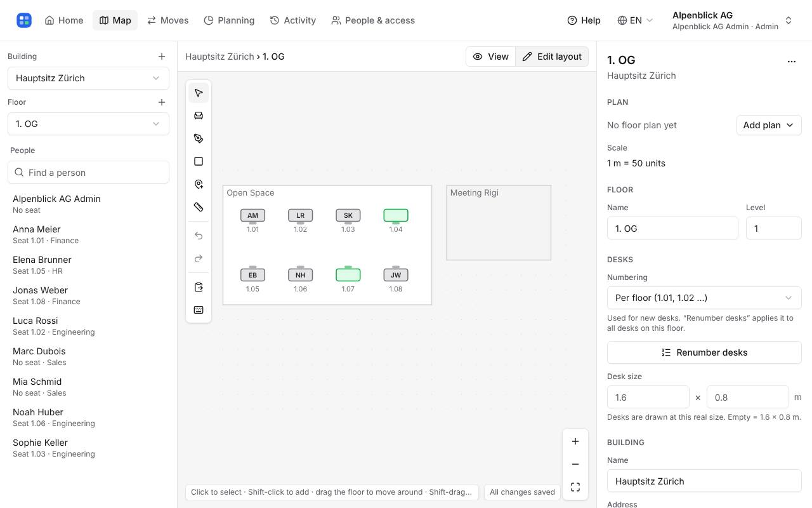812x508 pixels.
Task: Click the floor Name input field
Action: [x=672, y=229]
